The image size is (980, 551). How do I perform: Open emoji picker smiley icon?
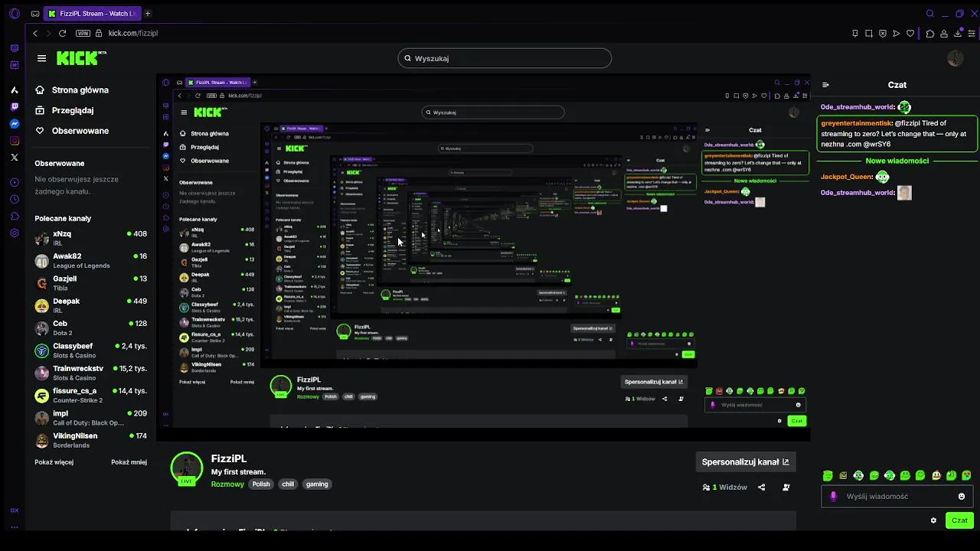click(x=962, y=497)
